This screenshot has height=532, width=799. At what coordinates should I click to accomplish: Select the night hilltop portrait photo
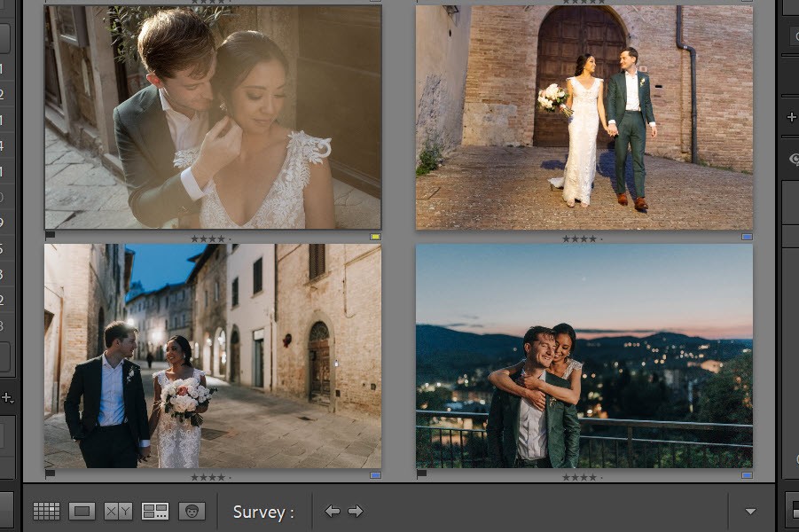(583, 355)
